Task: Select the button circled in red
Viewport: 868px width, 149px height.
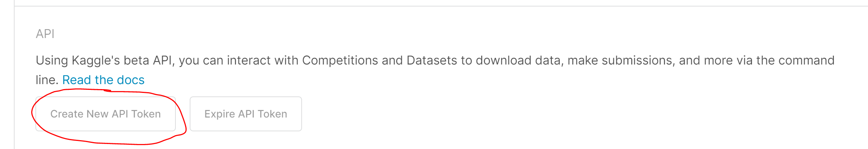Action: [105, 114]
